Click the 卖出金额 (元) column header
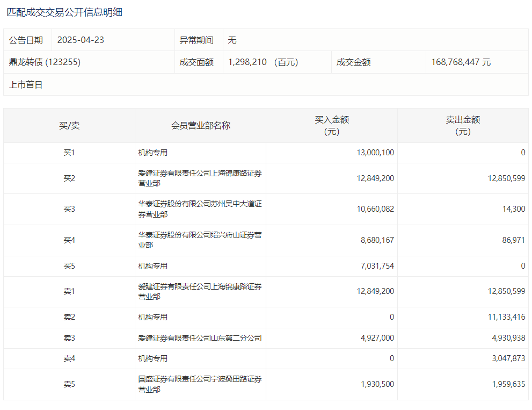 pyautogui.click(x=463, y=126)
